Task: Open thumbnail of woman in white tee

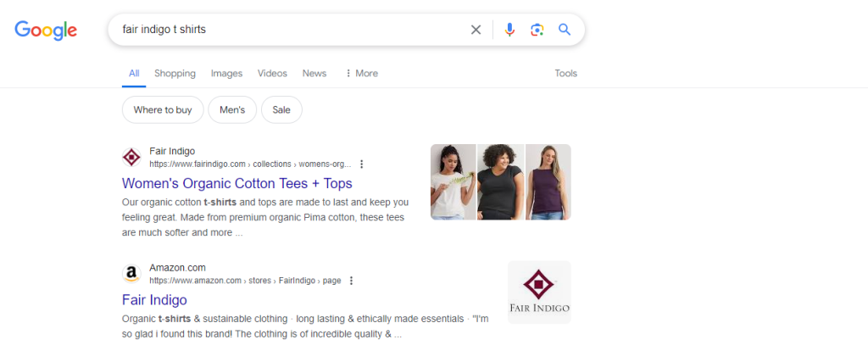Action: (x=453, y=182)
